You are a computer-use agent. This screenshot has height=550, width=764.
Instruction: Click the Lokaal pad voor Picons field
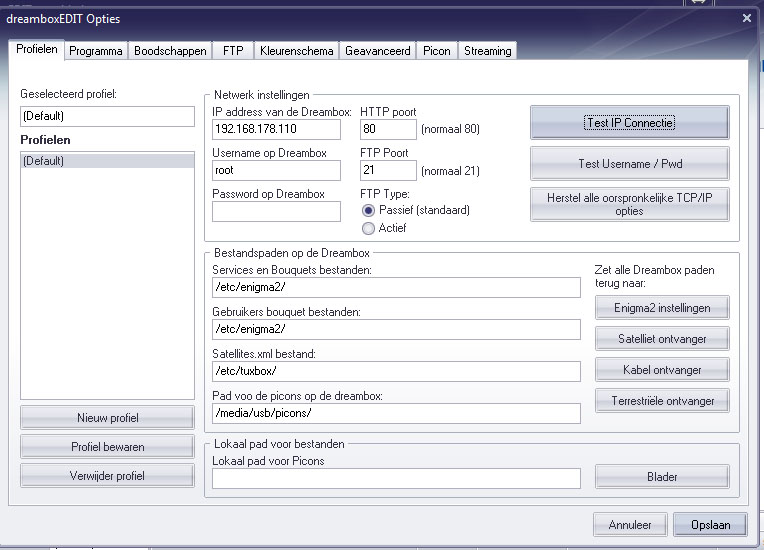396,478
